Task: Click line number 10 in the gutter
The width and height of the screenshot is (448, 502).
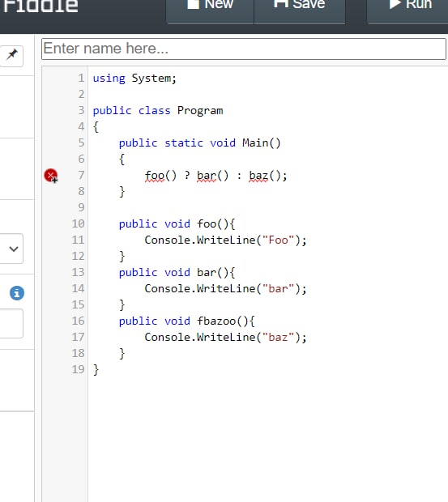Action: coord(78,223)
